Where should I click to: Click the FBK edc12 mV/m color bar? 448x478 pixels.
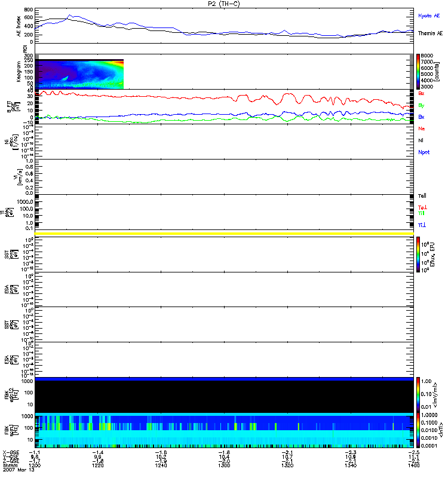coord(418,394)
